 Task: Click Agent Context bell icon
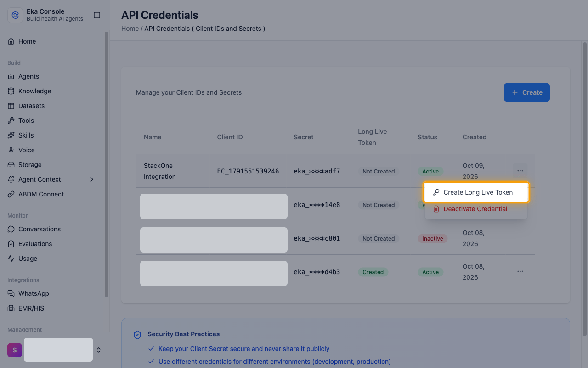click(x=11, y=179)
